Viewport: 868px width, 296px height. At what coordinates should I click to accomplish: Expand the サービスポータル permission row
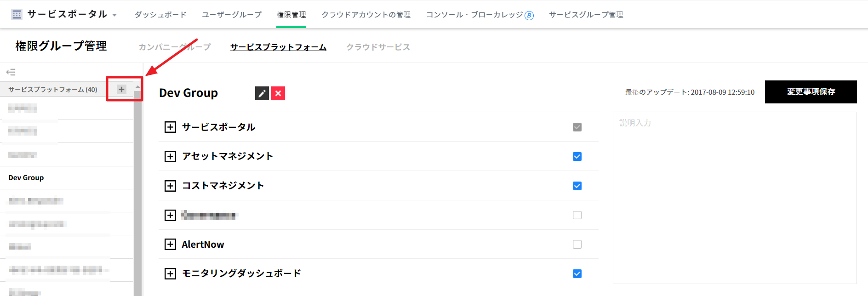coord(170,127)
